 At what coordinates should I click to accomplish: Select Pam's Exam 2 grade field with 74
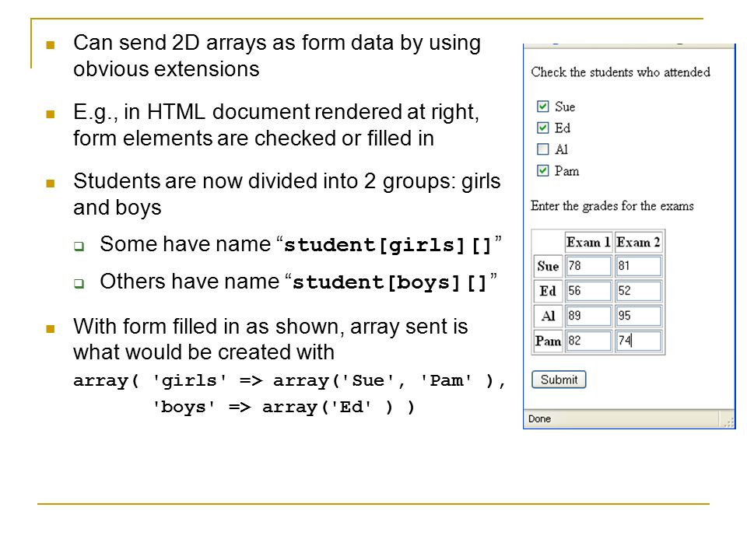coord(638,341)
